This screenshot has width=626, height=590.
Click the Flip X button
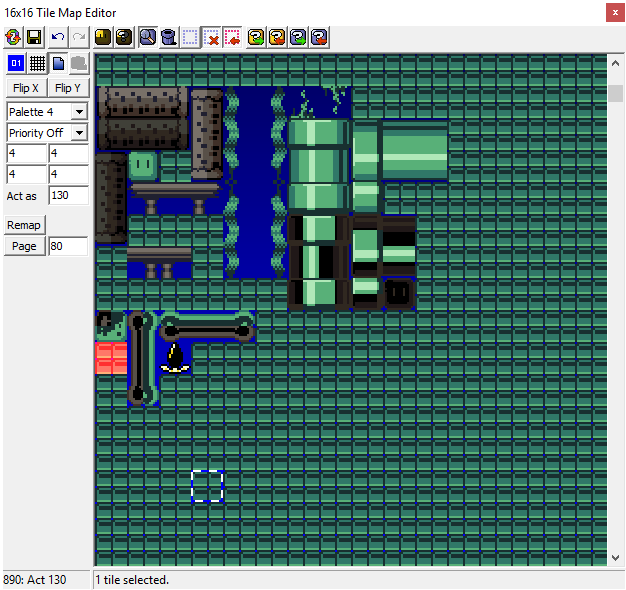tap(26, 88)
